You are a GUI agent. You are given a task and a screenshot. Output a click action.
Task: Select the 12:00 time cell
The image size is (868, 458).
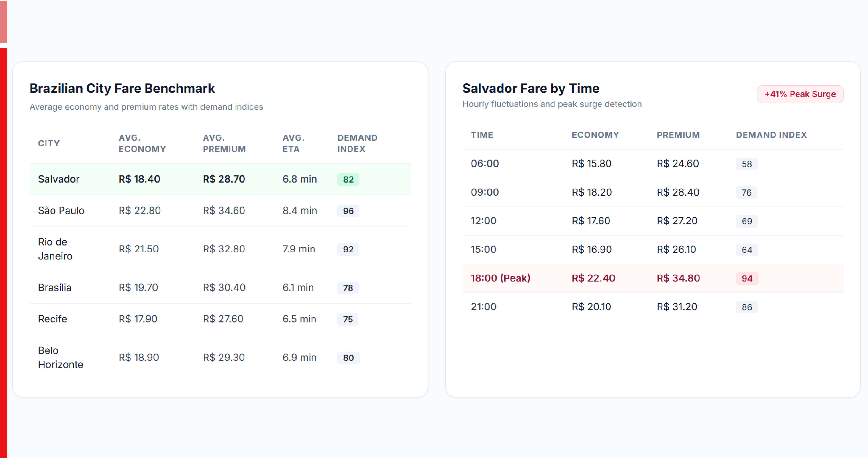click(x=483, y=221)
